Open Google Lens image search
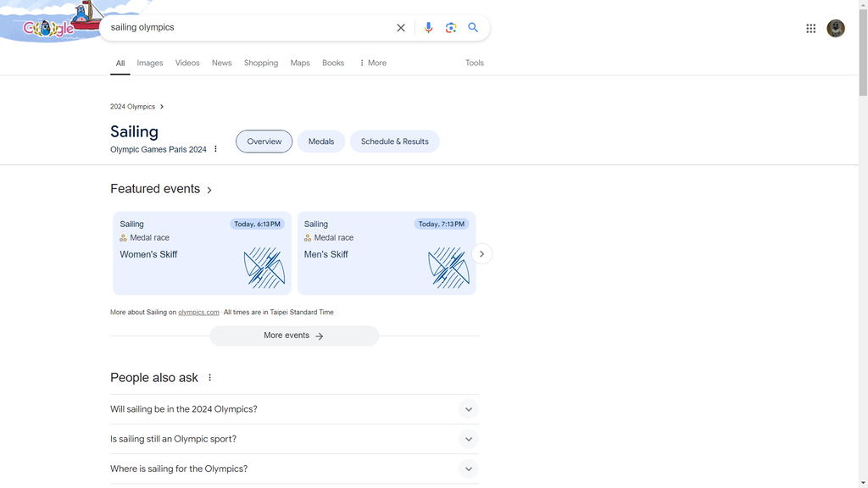 click(x=451, y=28)
